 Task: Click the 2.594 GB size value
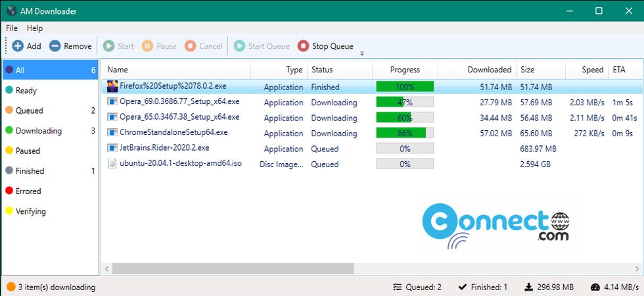click(x=536, y=164)
